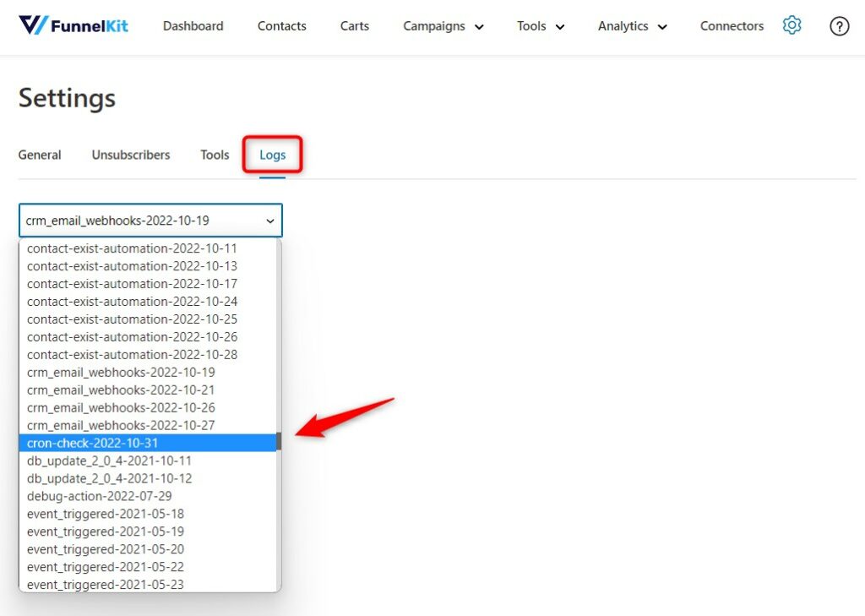The width and height of the screenshot is (865, 616).
Task: Expand the Campaigns menu
Action: 443,26
